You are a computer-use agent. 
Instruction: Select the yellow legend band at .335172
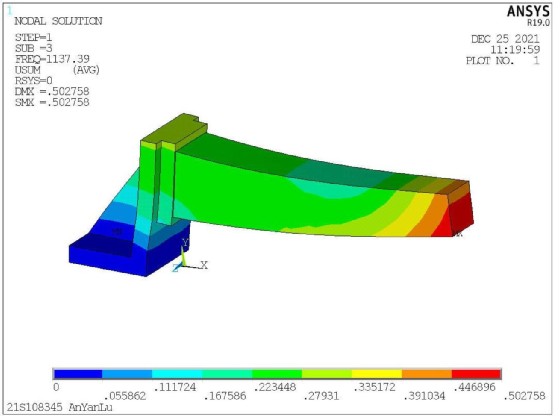point(377,374)
